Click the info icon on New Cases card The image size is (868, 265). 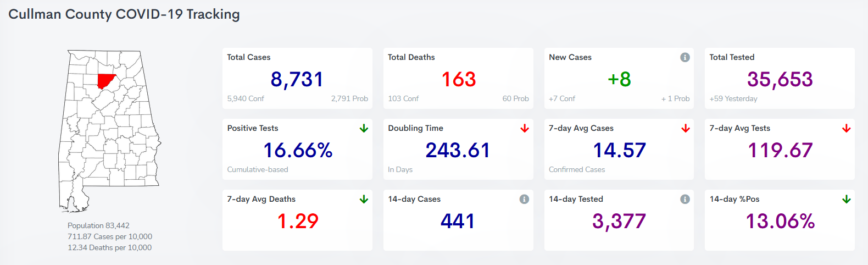click(685, 57)
